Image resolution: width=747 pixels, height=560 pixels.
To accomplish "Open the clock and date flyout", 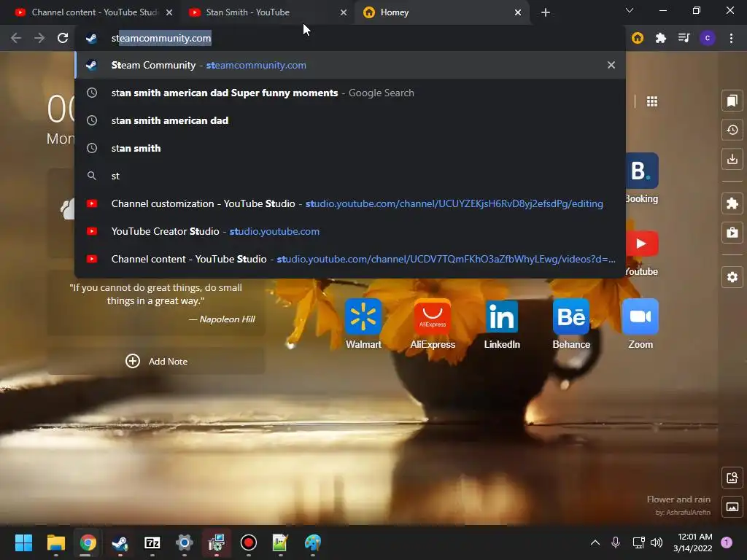I will pos(693,542).
